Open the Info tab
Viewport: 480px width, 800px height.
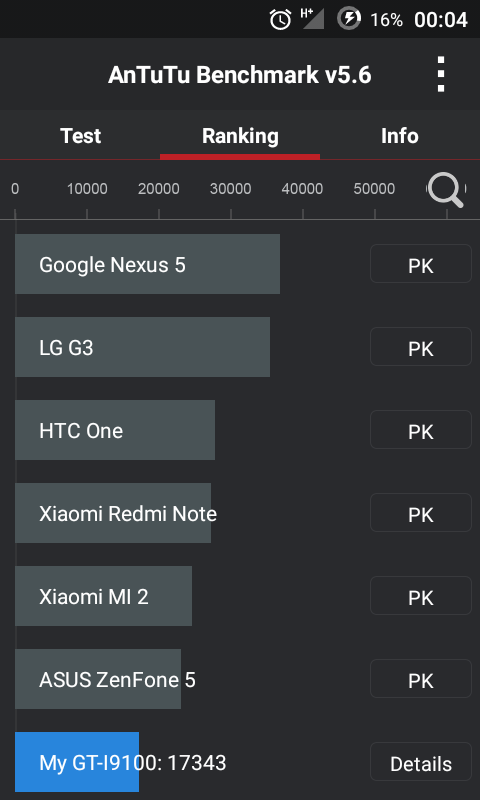[400, 136]
